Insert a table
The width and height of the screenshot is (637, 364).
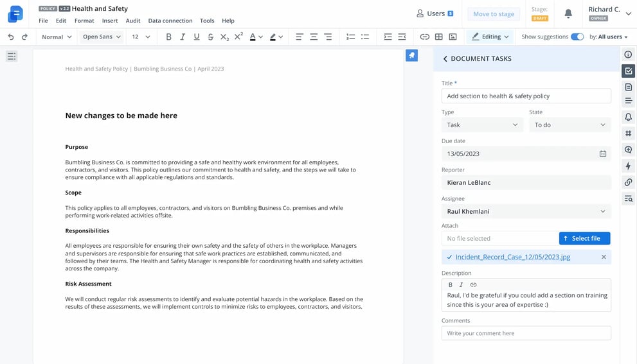tap(439, 37)
